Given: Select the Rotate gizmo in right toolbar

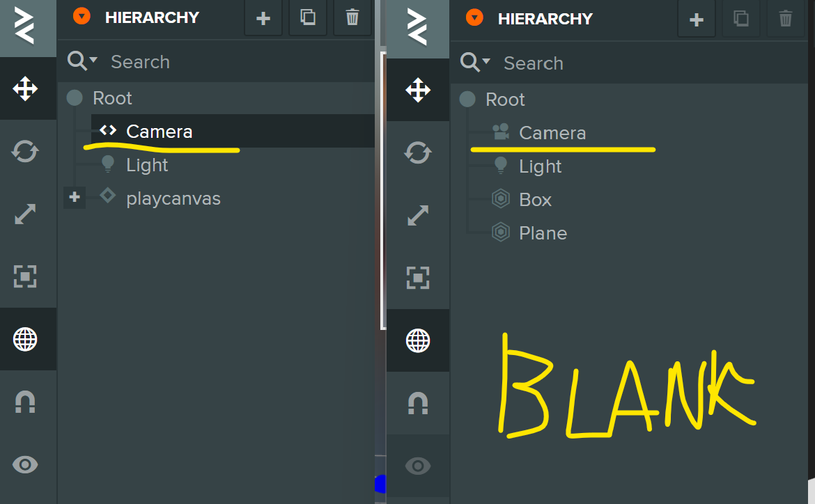Looking at the screenshot, I should (x=418, y=152).
